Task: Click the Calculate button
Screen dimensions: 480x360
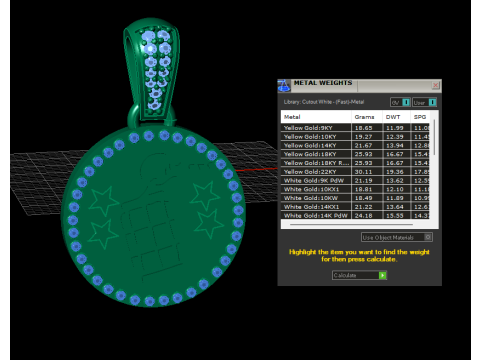Action: coord(359,275)
